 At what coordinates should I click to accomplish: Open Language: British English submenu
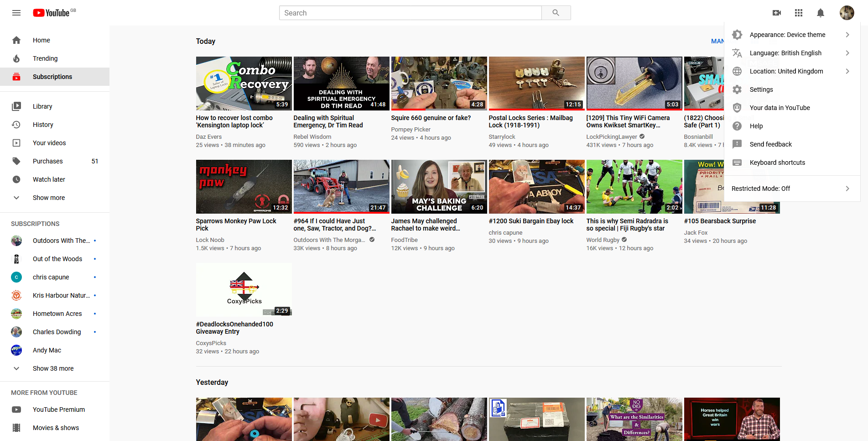click(792, 53)
